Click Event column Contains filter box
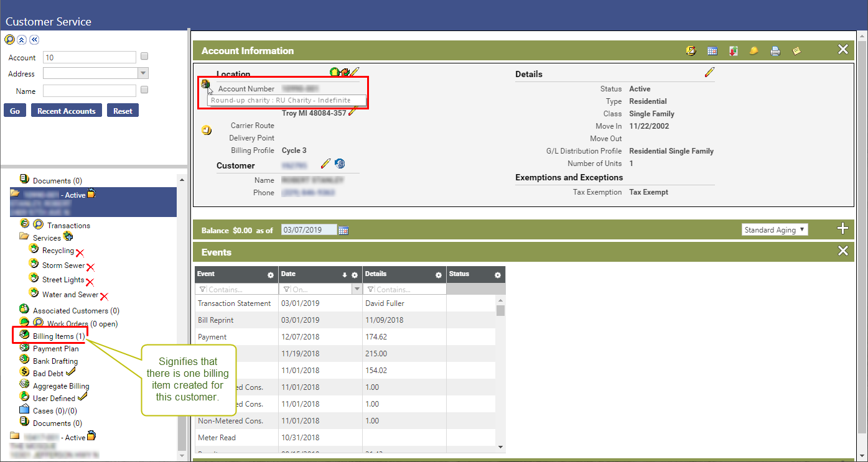The width and height of the screenshot is (868, 462). click(x=237, y=289)
